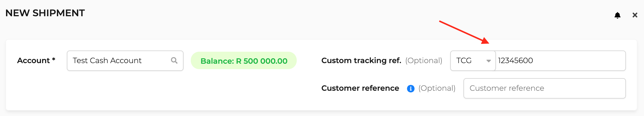Screen dimensions: 644x116
Task: Show info for Customer reference
Action: tap(410, 88)
